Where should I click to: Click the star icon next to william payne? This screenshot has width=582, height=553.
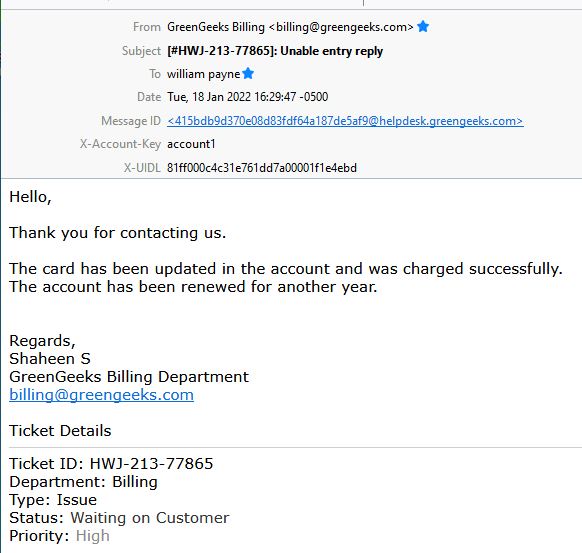[x=248, y=73]
